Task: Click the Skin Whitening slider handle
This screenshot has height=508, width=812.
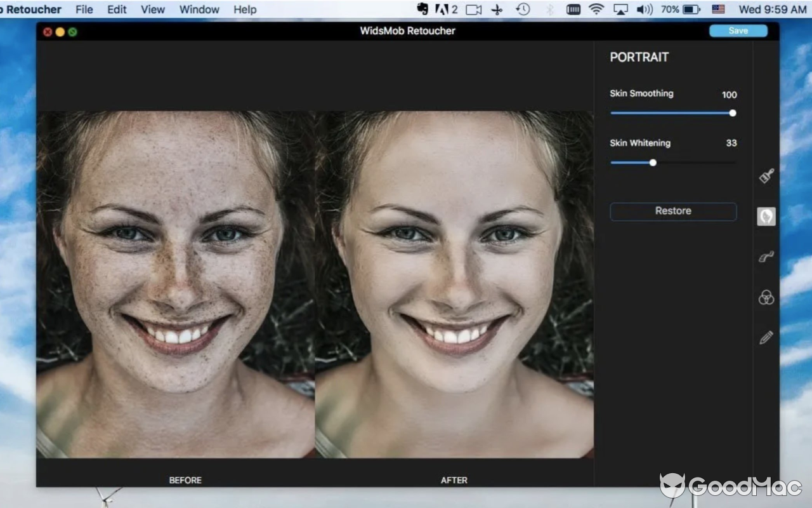Action: 653,163
